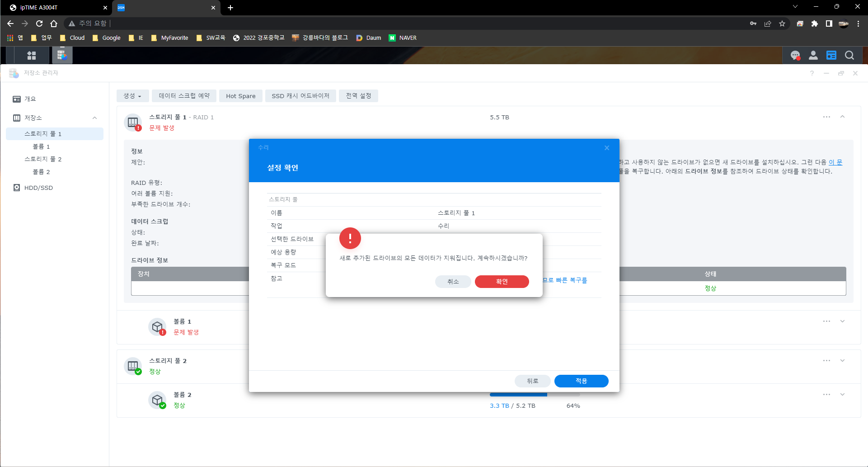Image resolution: width=868 pixels, height=467 pixels.
Task: Go back with the 뒤로 button
Action: point(532,381)
